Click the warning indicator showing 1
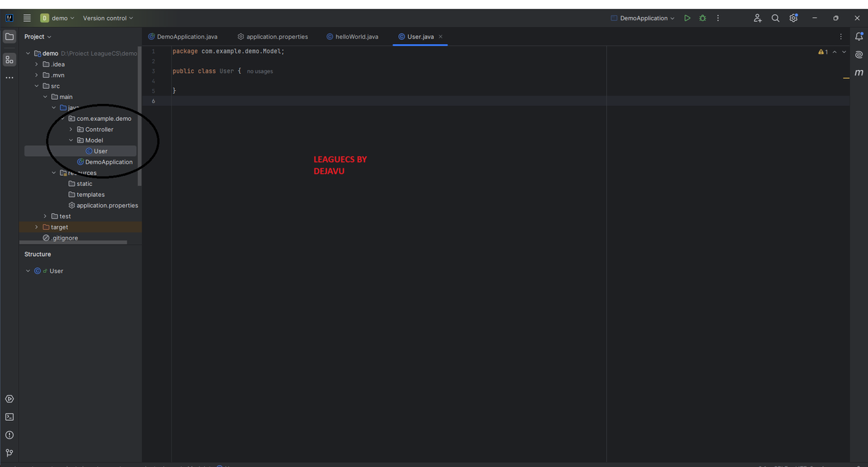This screenshot has height=467, width=868. click(x=823, y=52)
